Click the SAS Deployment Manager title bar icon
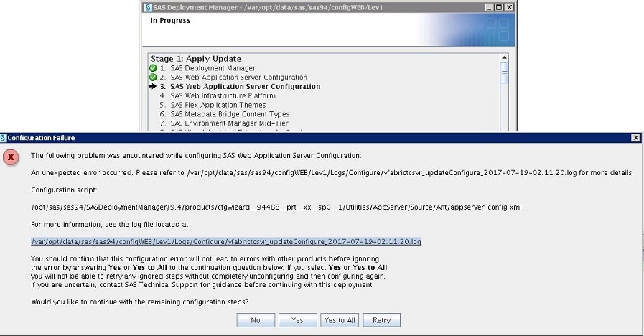The width and height of the screenshot is (644, 336). tap(147, 7)
